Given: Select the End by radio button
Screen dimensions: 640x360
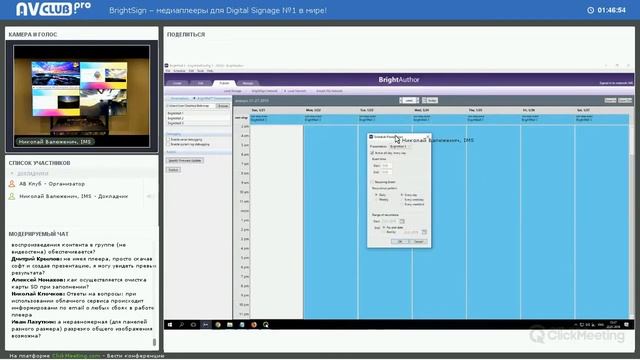Looking at the screenshot, I should pyautogui.click(x=384, y=232).
